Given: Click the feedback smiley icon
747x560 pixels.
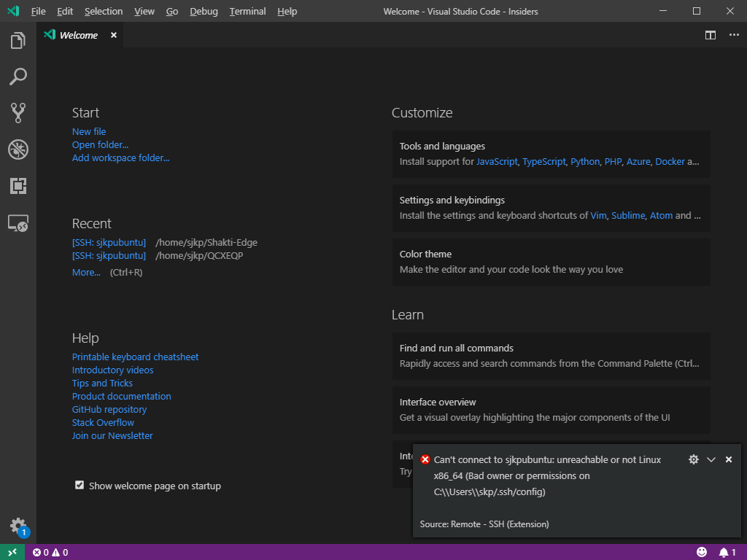Looking at the screenshot, I should click(702, 552).
